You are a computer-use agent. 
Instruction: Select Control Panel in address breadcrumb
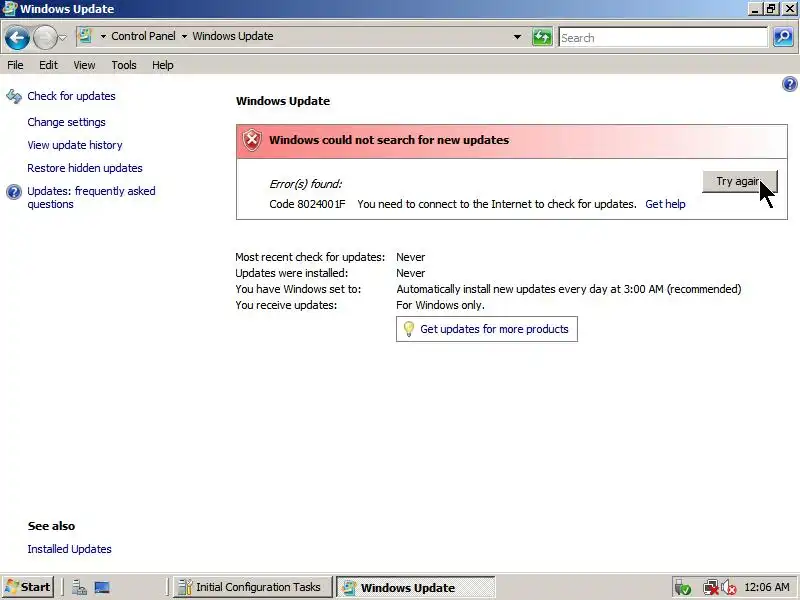[x=143, y=36]
